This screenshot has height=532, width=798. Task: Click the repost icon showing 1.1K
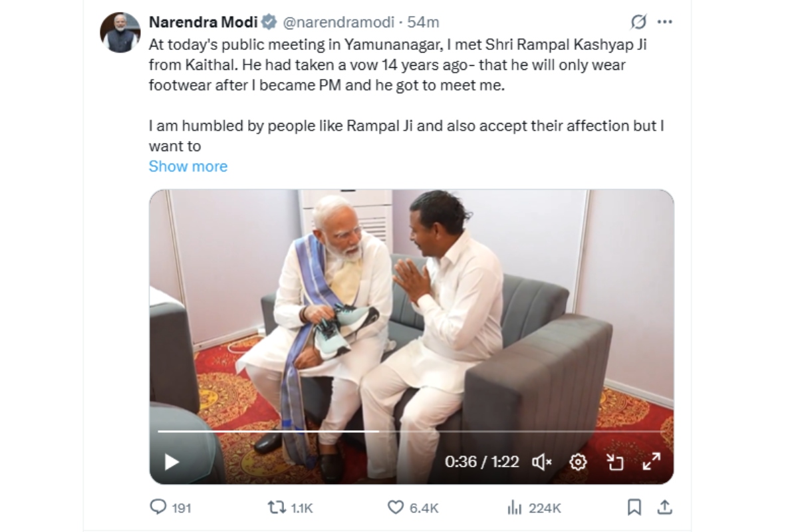click(276, 507)
